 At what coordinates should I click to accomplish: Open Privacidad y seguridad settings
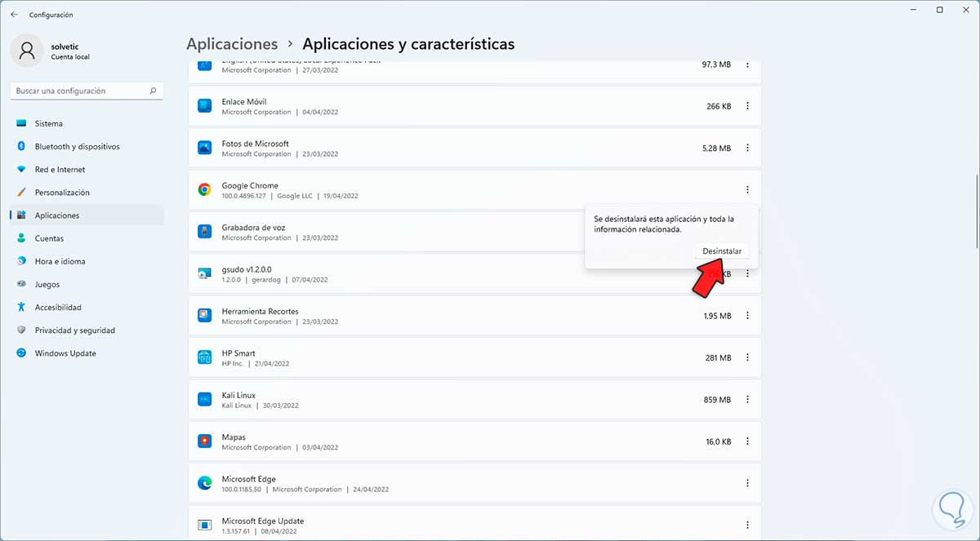(x=87, y=330)
